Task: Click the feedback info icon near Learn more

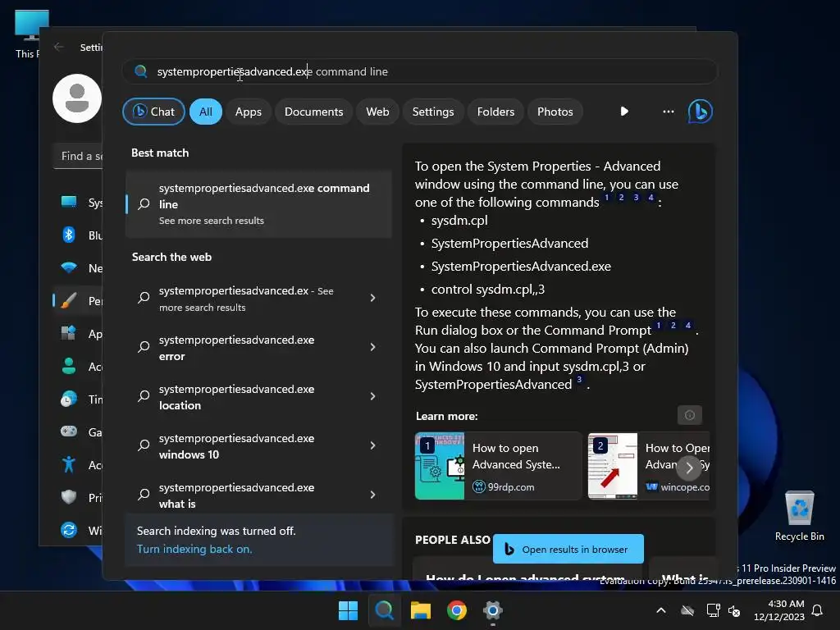Action: tap(689, 415)
